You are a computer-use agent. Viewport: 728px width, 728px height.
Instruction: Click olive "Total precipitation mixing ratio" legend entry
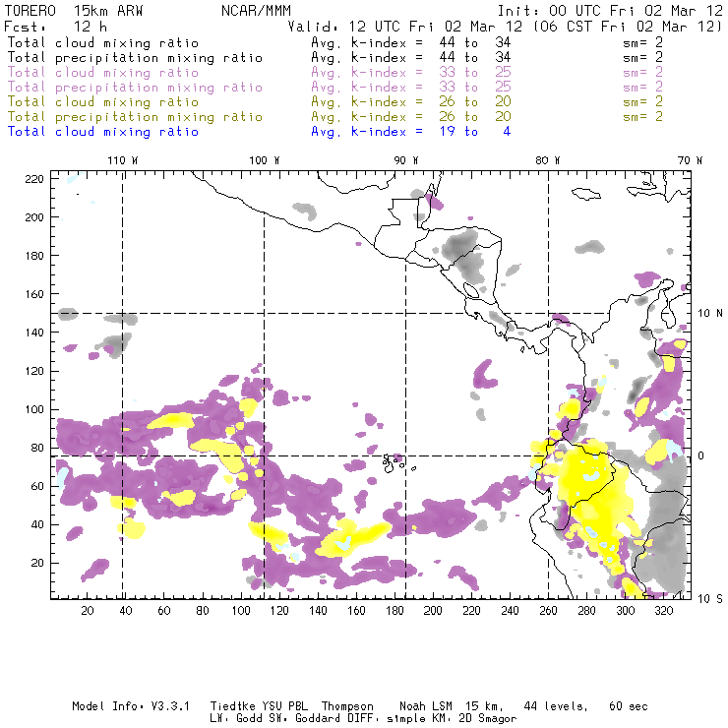click(135, 117)
